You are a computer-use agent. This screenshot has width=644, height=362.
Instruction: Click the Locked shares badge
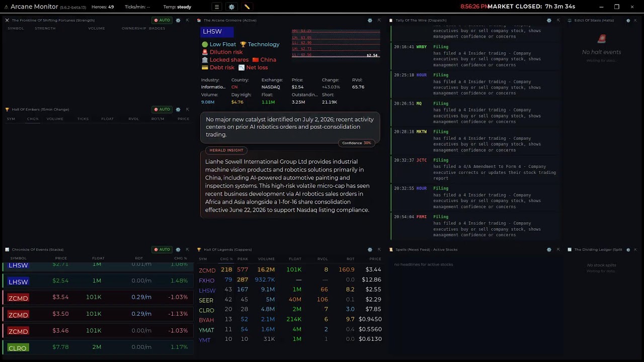coord(225,59)
